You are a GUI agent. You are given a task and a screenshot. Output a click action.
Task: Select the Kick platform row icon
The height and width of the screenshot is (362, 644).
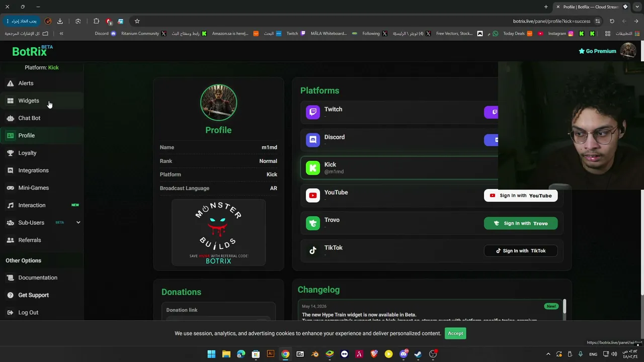click(313, 168)
